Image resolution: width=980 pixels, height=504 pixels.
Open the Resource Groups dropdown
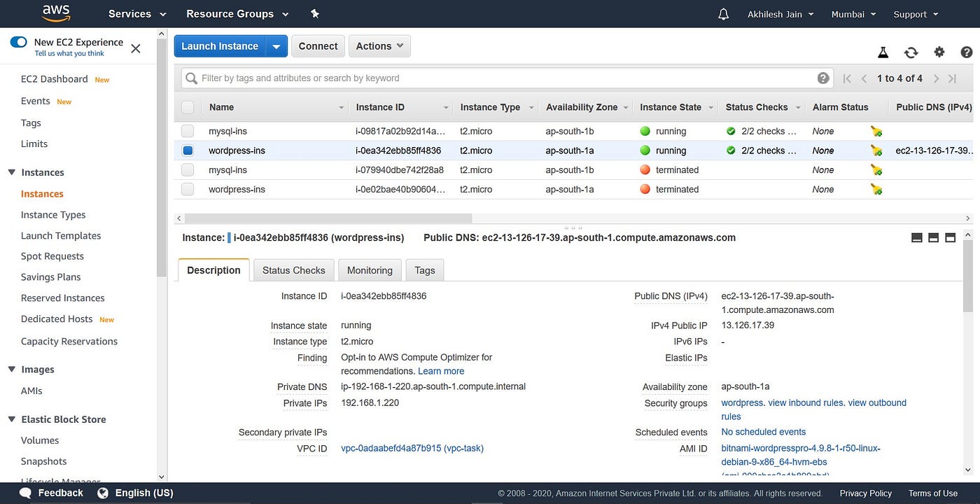point(237,14)
